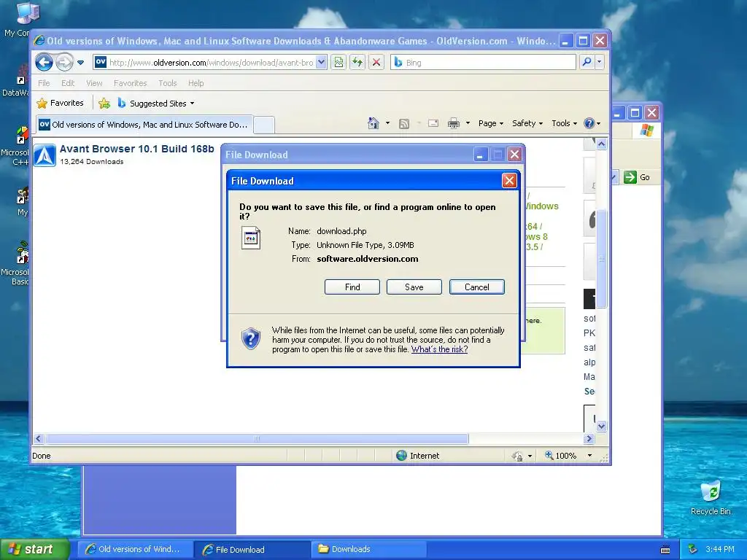
Task: Click the Home icon in command bar
Action: click(x=373, y=123)
